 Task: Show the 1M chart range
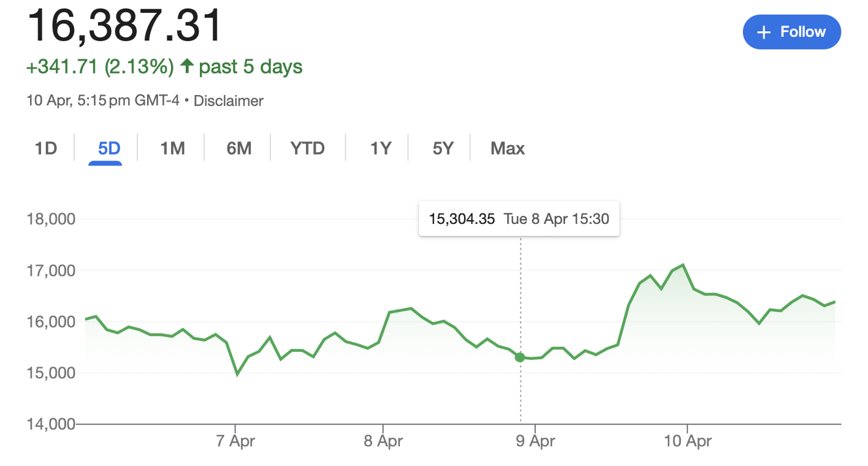point(172,148)
